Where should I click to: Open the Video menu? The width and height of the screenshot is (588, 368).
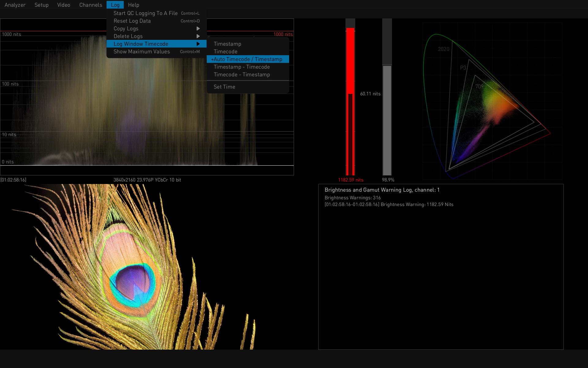click(x=64, y=5)
